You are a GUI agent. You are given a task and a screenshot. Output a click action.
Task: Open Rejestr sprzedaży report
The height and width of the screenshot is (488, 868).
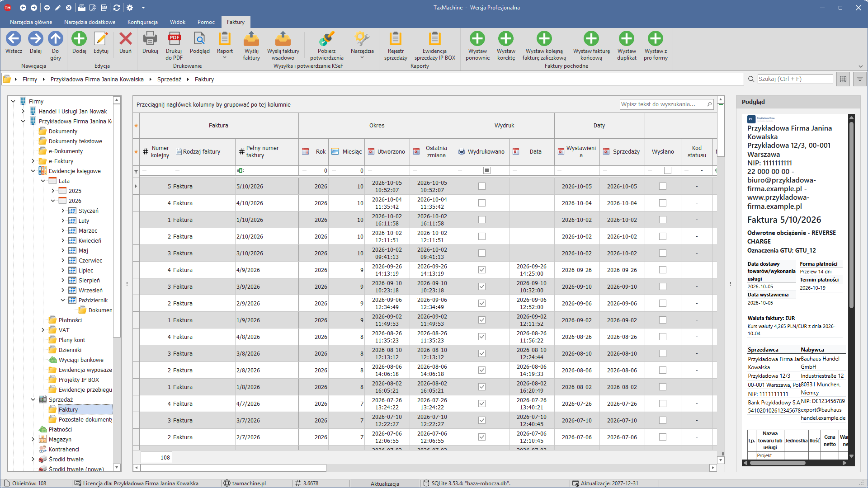[396, 39]
